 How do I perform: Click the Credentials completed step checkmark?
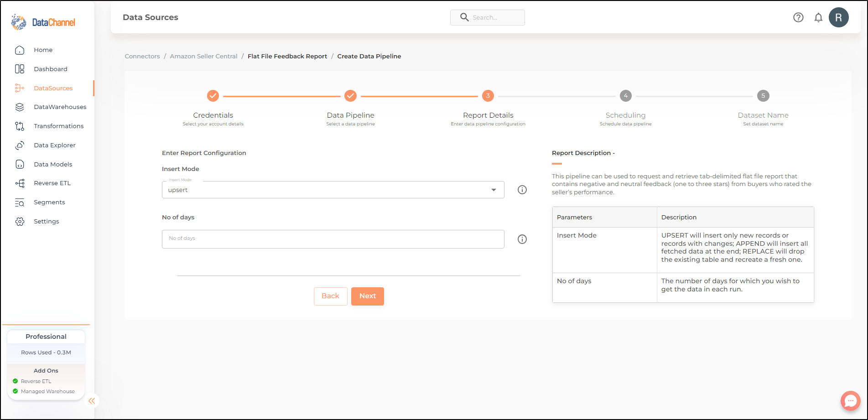(x=213, y=96)
